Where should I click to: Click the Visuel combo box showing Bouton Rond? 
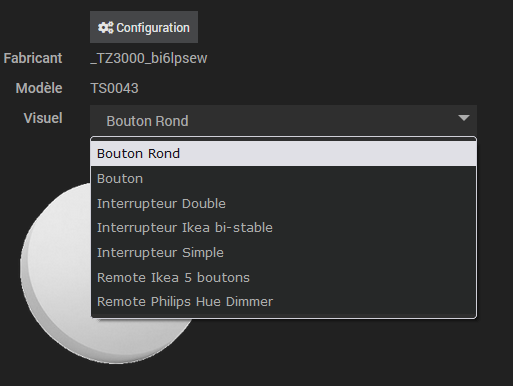click(283, 121)
